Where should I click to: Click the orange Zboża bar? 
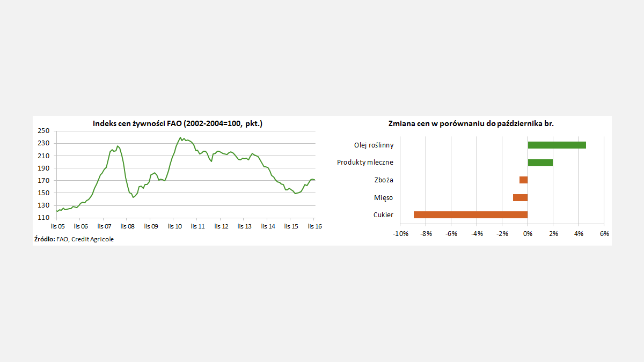[x=523, y=180]
